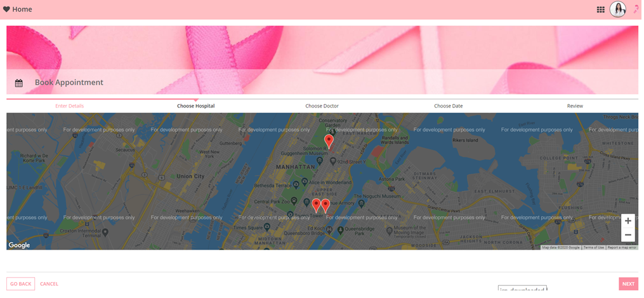Click the Noguchi Museum map icon
This screenshot has width=644, height=298.
tap(361, 203)
